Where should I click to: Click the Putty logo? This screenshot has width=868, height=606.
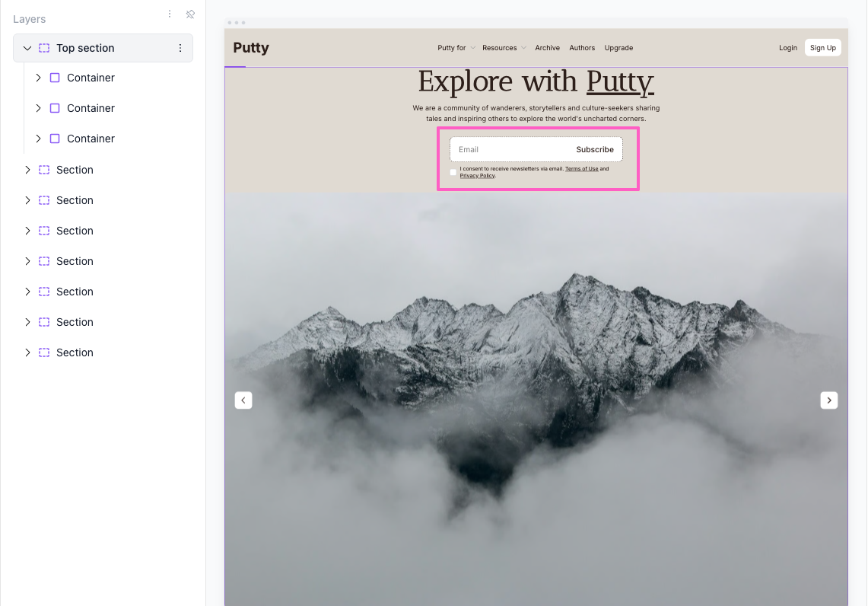click(x=251, y=48)
